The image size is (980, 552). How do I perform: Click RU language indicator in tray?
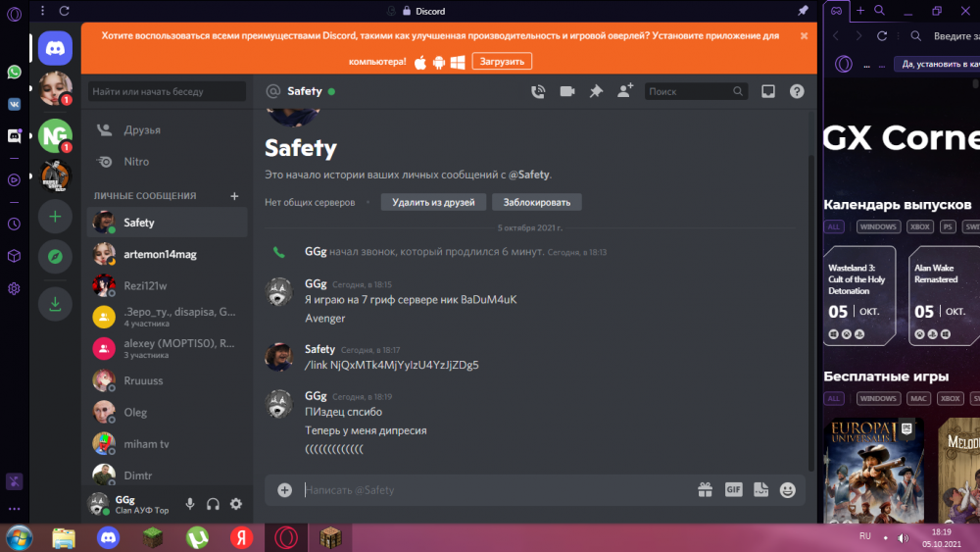click(x=865, y=535)
